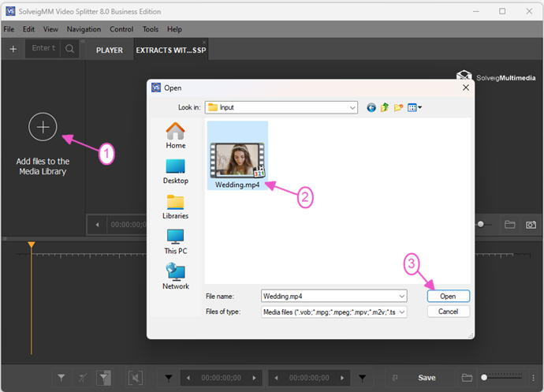Expand the Files of type dropdown

pyautogui.click(x=402, y=312)
